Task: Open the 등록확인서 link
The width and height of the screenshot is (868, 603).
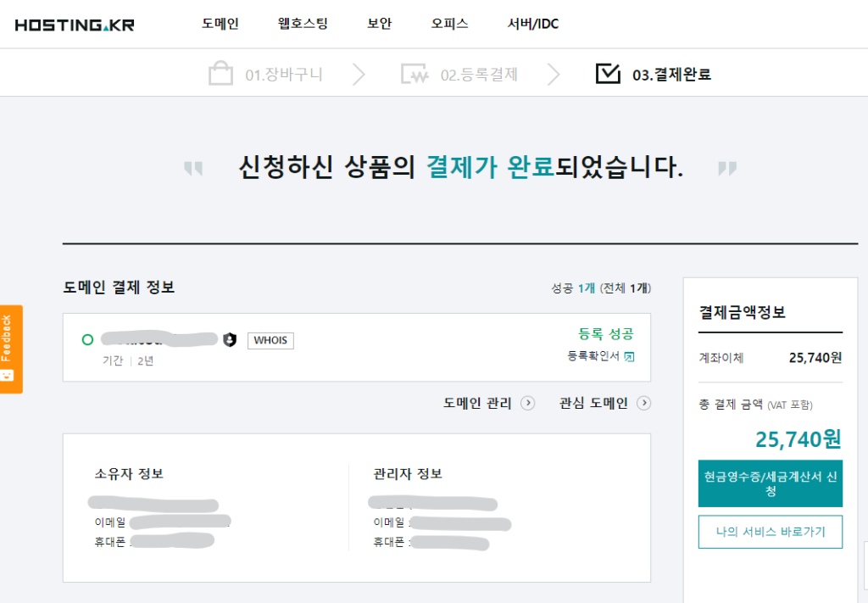Action: [593, 356]
